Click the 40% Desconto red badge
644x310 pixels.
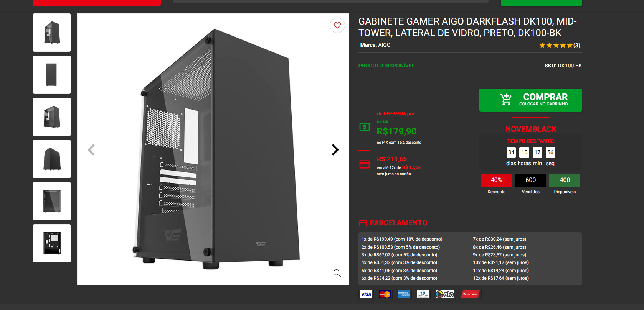click(496, 180)
